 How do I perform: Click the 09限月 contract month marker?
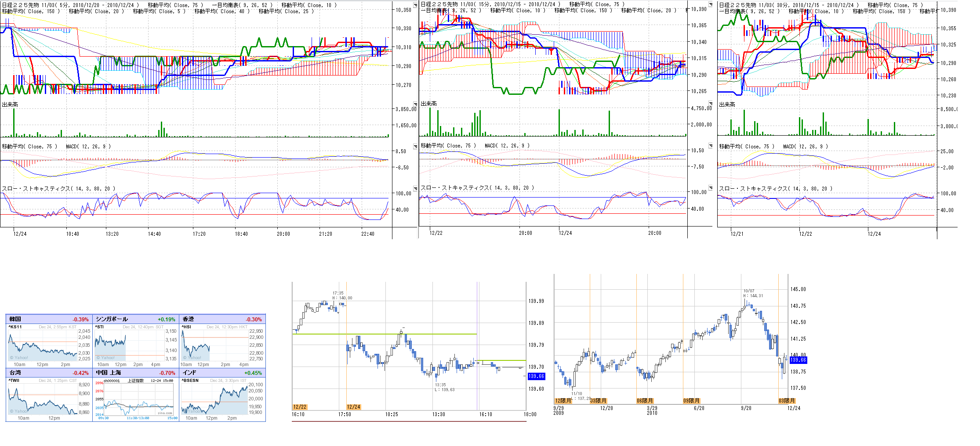(691, 401)
